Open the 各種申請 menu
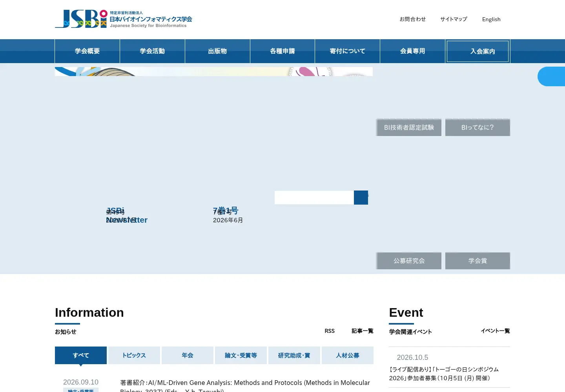 coord(282,51)
